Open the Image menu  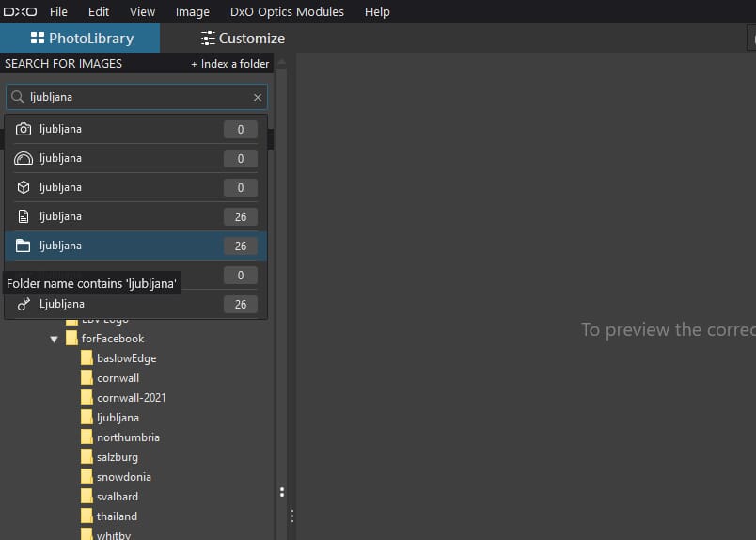193,11
